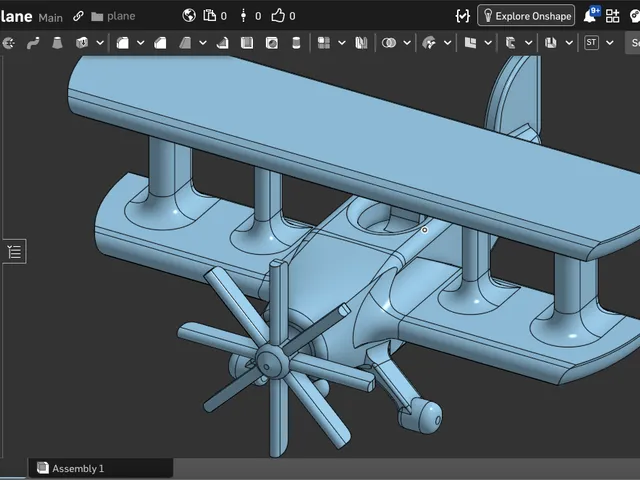Select the External thread tool
This screenshot has width=640, height=480.
click(296, 43)
